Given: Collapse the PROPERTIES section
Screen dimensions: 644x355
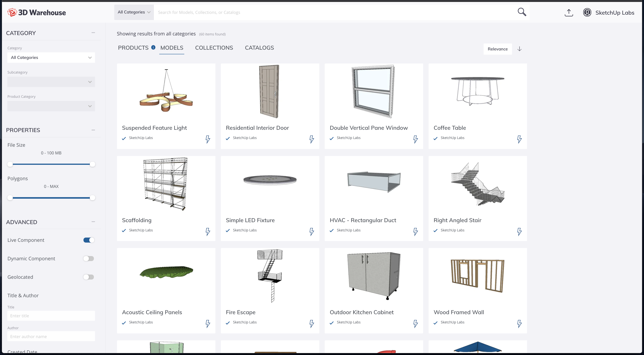Looking at the screenshot, I should 93,130.
